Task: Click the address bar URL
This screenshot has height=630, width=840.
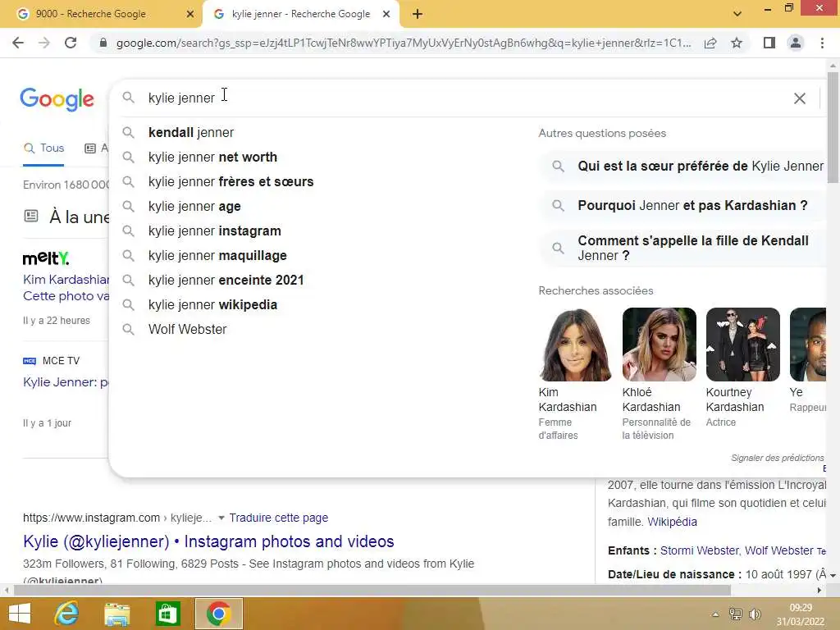Action: click(x=404, y=43)
